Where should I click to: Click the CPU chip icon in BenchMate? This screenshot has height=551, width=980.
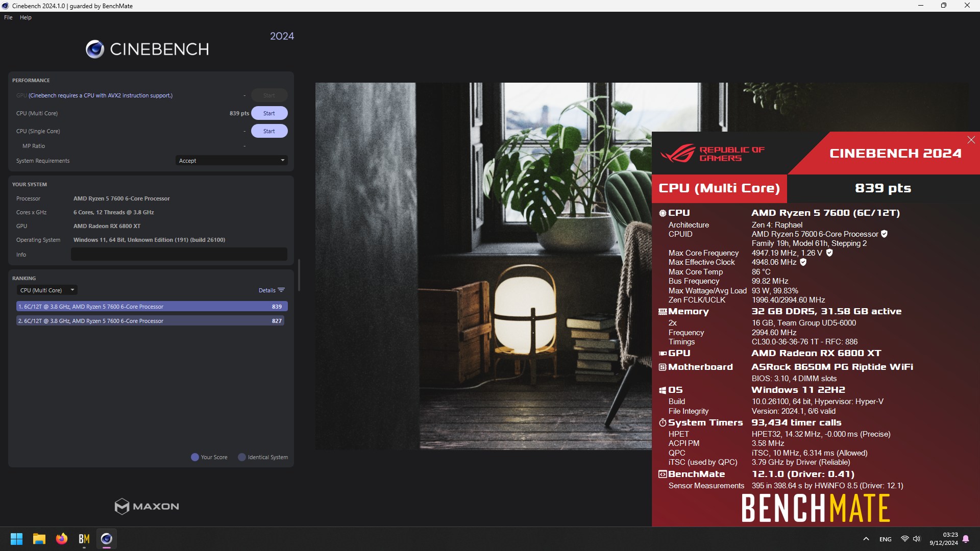click(x=663, y=213)
